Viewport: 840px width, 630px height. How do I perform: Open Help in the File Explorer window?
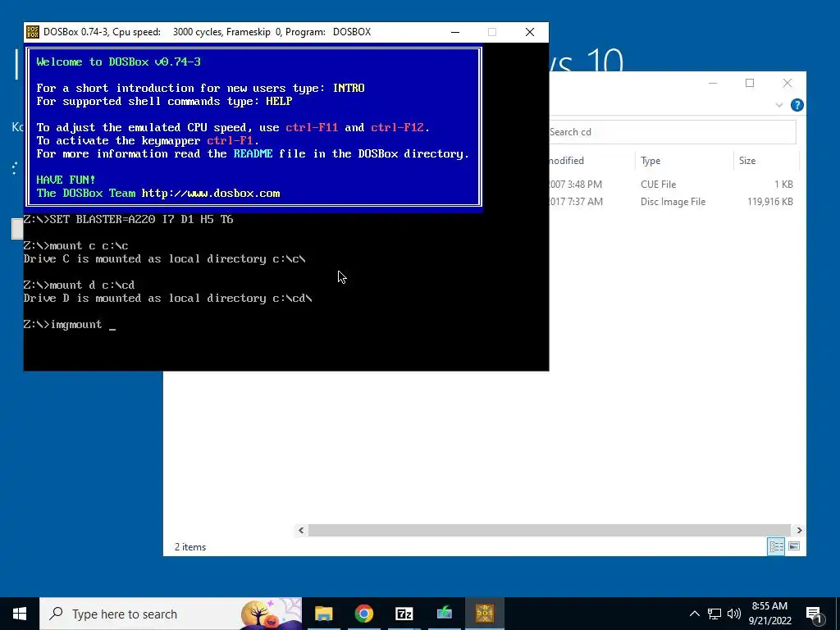click(x=797, y=105)
